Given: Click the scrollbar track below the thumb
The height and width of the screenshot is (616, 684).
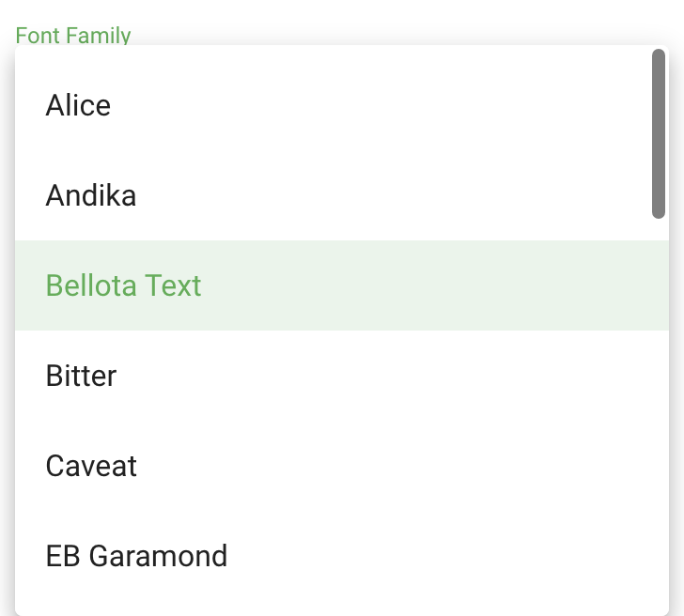Looking at the screenshot, I should [x=659, y=414].
